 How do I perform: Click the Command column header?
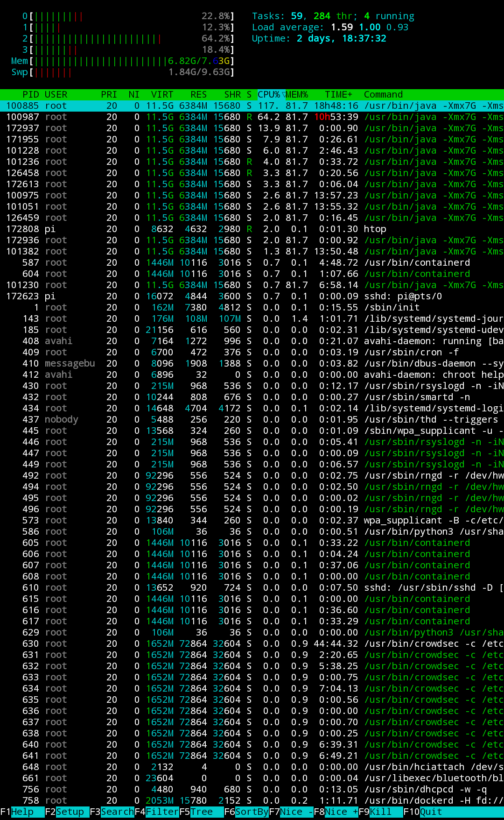[383, 95]
